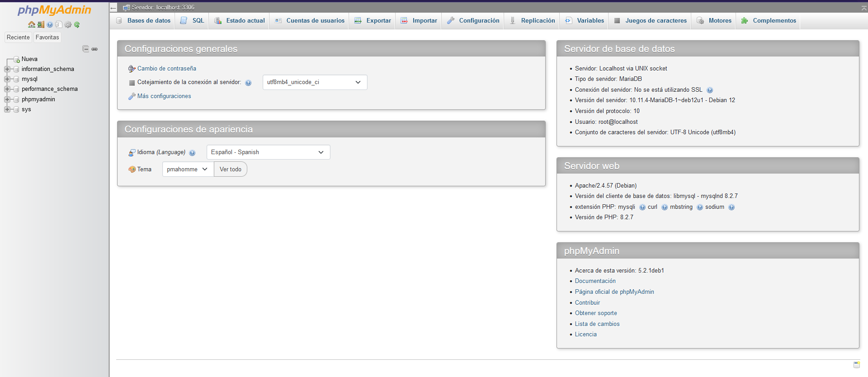This screenshot has width=868, height=377.
Task: Reload navigation panel with green refresh icon
Action: 77,24
